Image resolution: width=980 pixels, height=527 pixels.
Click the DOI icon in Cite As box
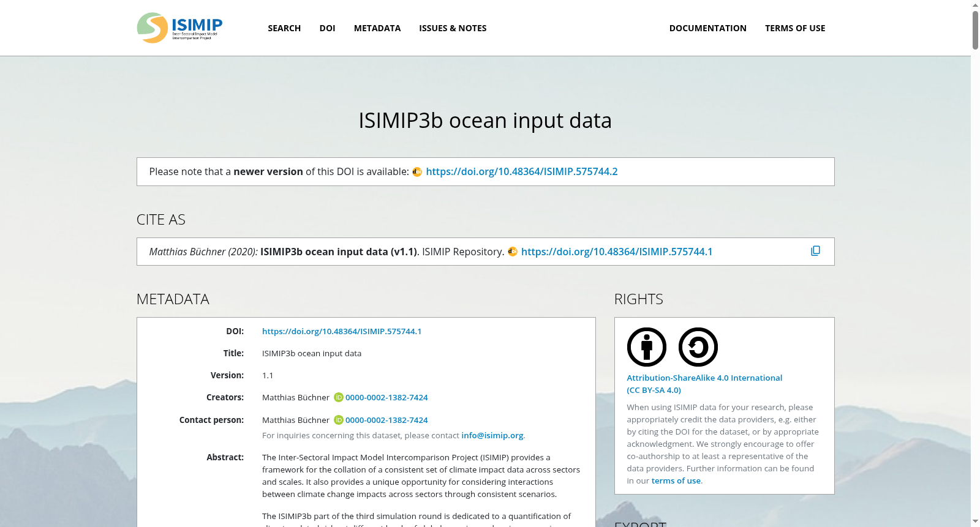click(513, 252)
